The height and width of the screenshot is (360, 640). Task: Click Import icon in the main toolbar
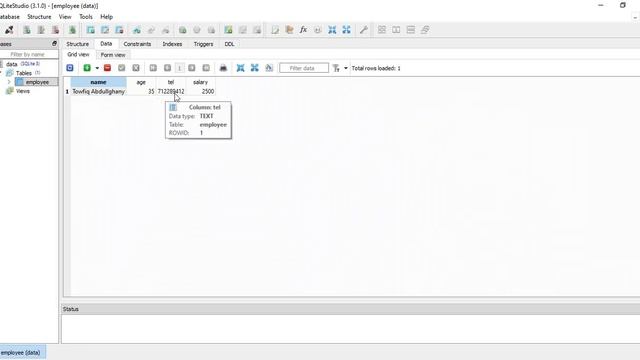click(332, 30)
